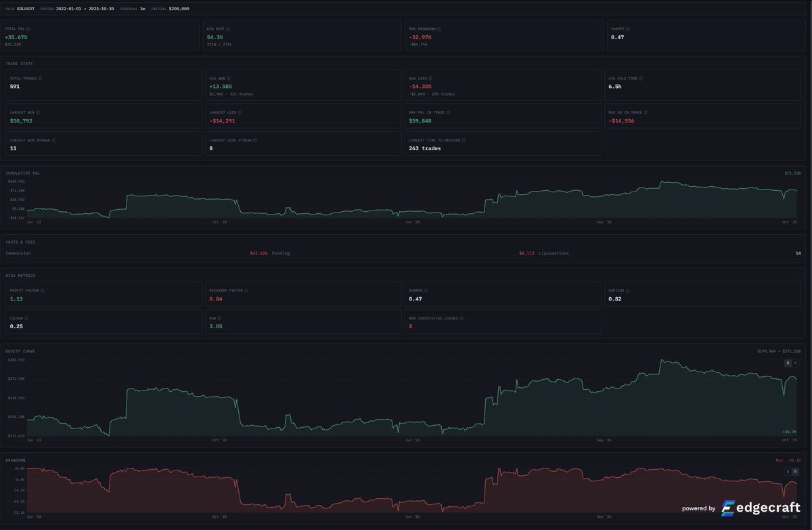Screen dimensions: 812x530
Task: Switch Drawdown chart to percent view
Action: pos(795,471)
